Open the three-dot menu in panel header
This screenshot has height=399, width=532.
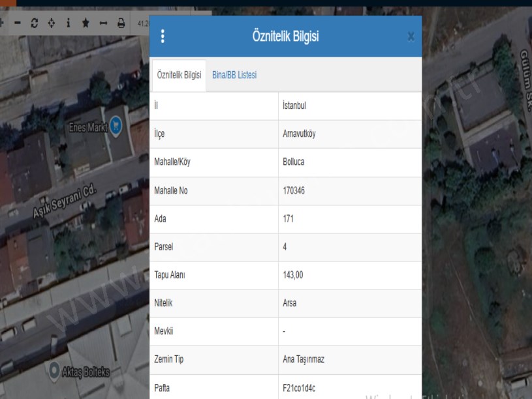tap(163, 37)
